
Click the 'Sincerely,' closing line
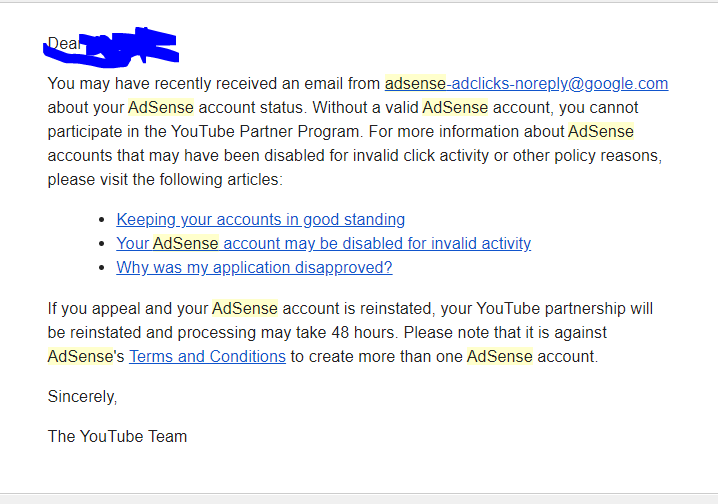tap(82, 396)
